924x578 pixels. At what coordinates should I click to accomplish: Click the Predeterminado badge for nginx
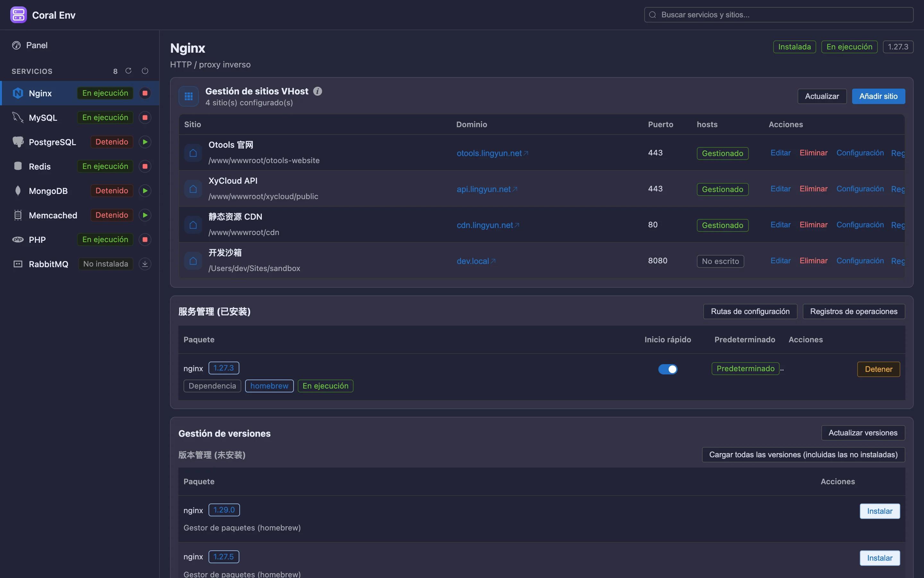[x=745, y=369]
